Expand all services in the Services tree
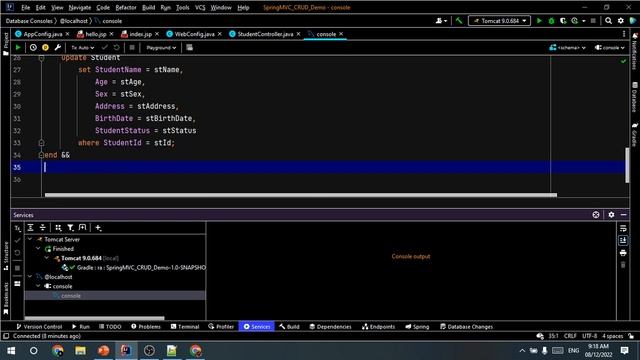640x360 pixels. (31, 228)
